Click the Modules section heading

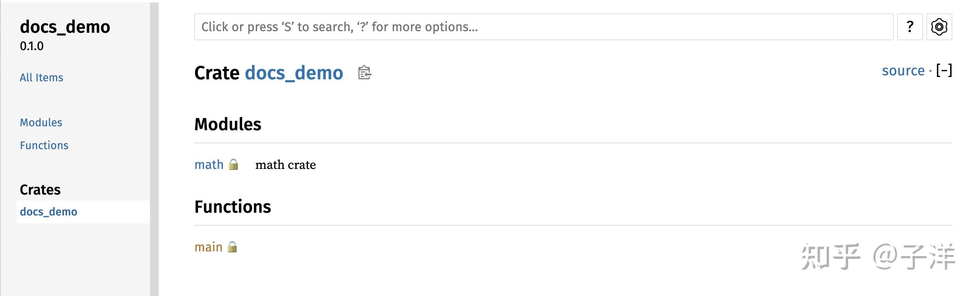228,124
